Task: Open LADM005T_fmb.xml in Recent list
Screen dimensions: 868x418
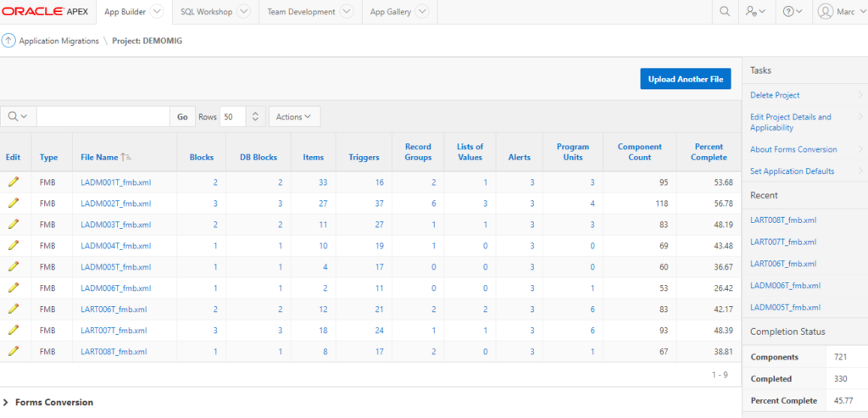Action: (x=785, y=307)
